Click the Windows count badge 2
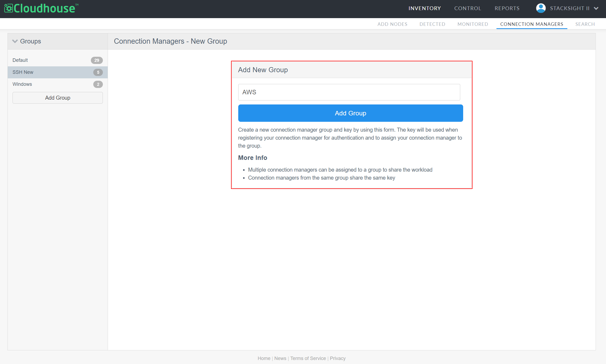The width and height of the screenshot is (606, 364). click(98, 84)
